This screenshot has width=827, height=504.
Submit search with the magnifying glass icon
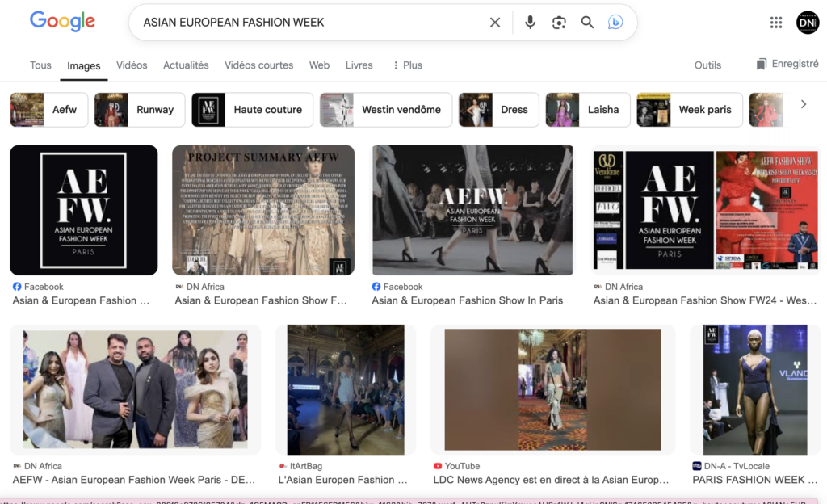tap(587, 22)
